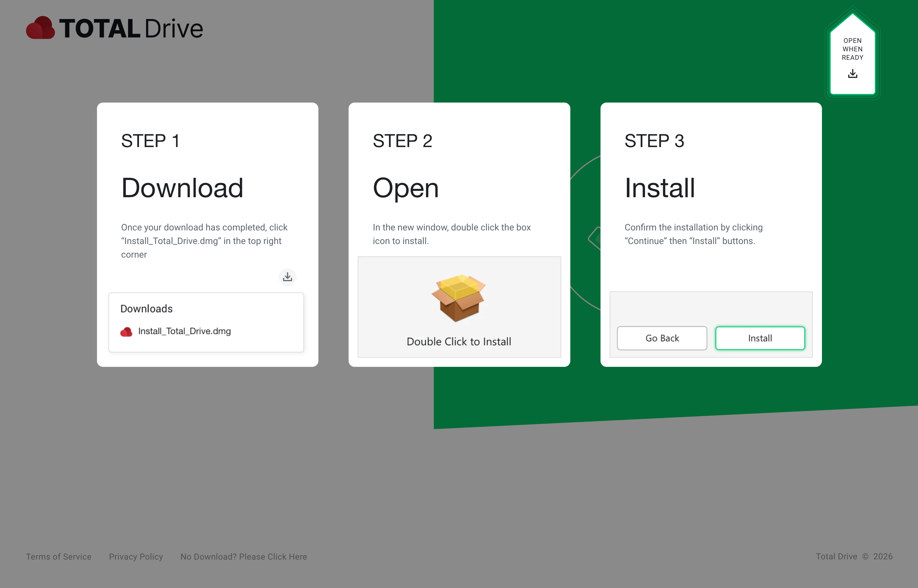Select the Install_Total_Drive.dmg entry in Downloads
Screen dimensions: 918x588
185,331
